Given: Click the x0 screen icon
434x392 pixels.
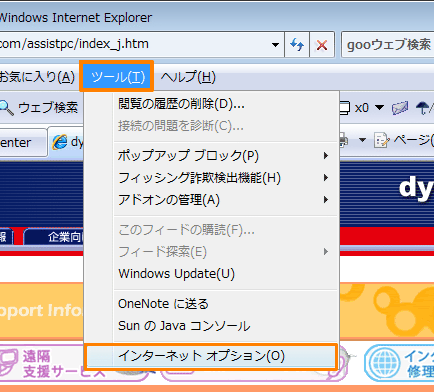Looking at the screenshot, I should (345, 108).
